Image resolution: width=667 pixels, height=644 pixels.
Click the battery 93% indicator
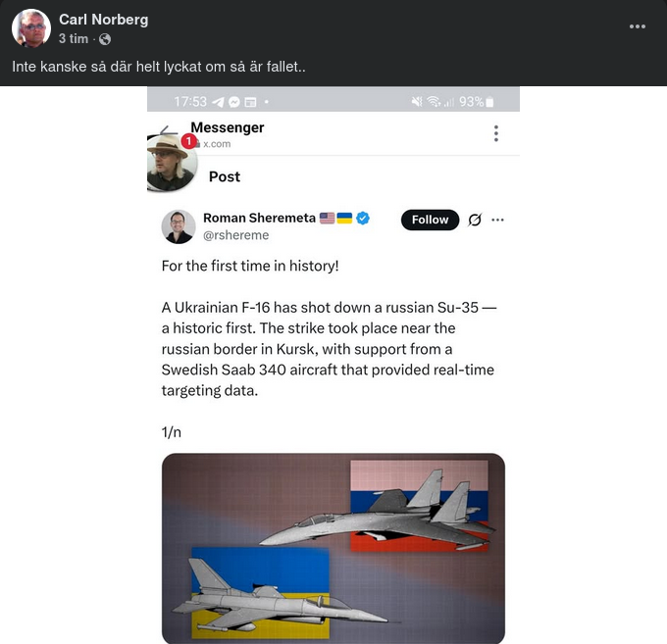click(x=477, y=102)
